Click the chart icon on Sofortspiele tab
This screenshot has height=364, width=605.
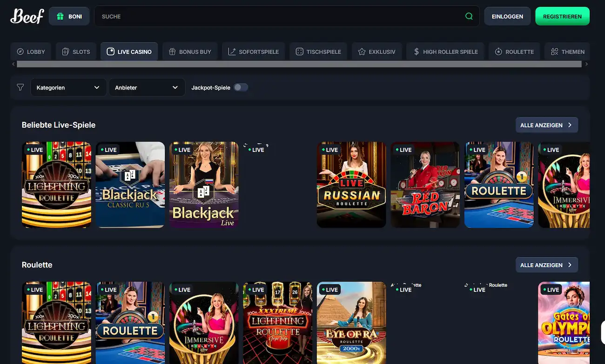pyautogui.click(x=232, y=52)
